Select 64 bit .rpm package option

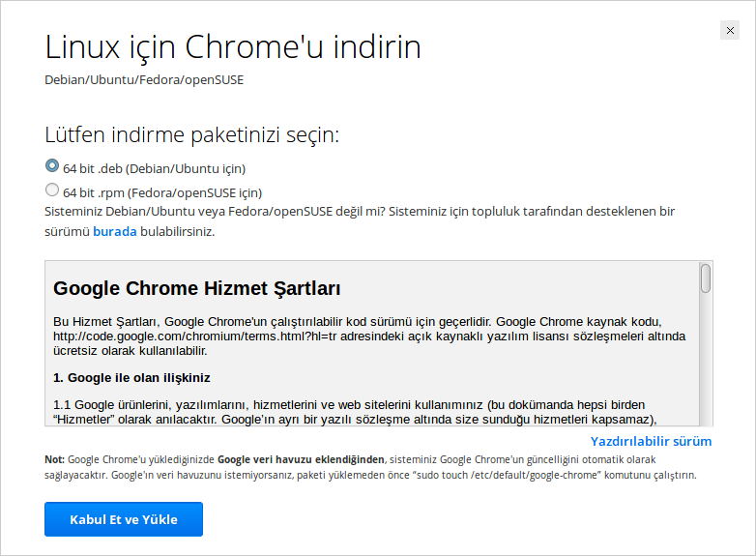click(x=52, y=190)
